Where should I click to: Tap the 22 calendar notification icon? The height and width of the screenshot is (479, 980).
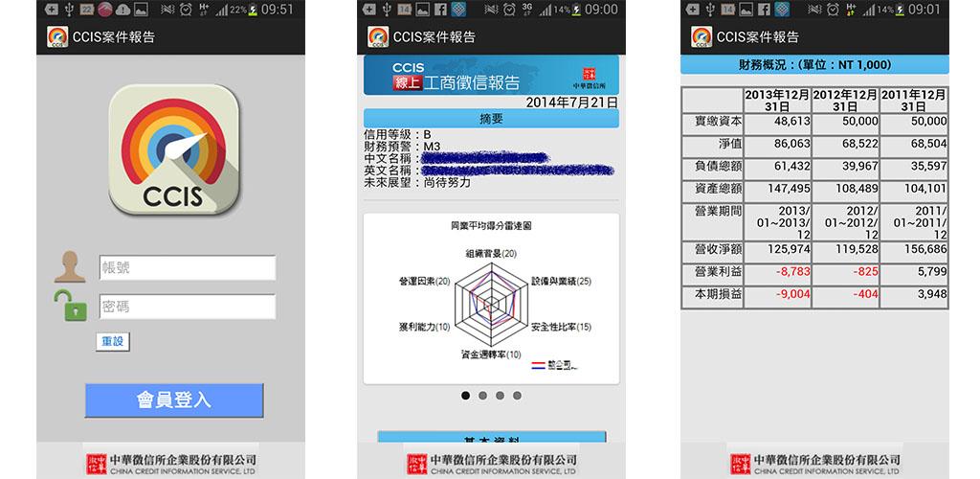(x=87, y=10)
